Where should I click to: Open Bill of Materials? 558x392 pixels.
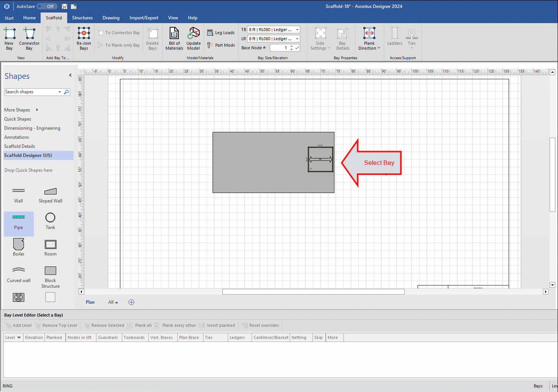click(174, 34)
